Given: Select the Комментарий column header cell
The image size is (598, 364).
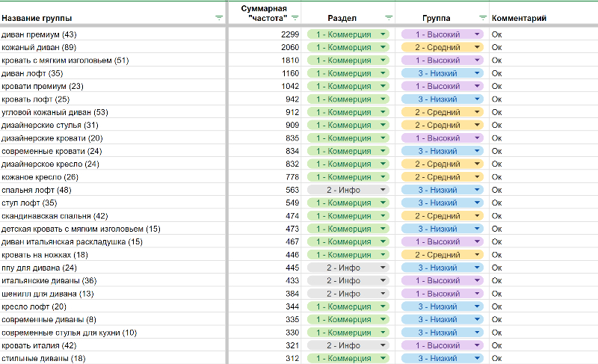Looking at the screenshot, I should tap(543, 17).
